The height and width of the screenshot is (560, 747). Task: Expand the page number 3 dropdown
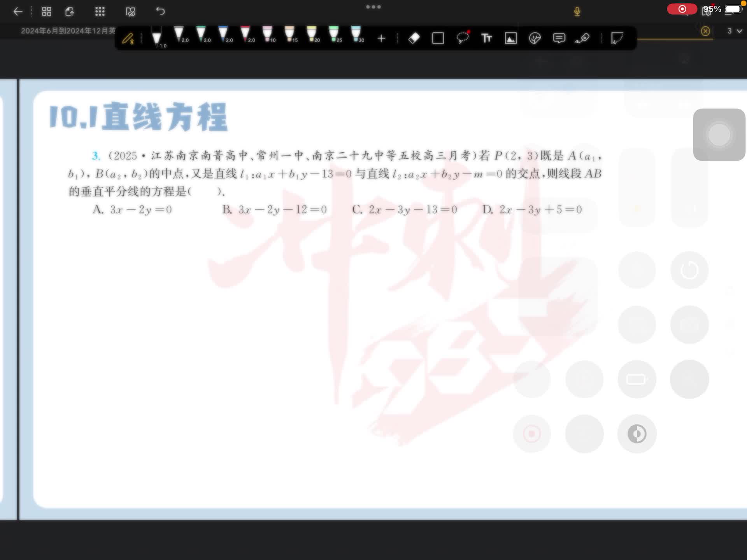coord(735,31)
